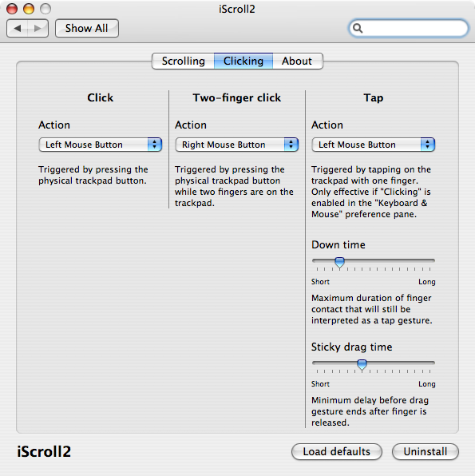Image resolution: width=475 pixels, height=476 pixels.
Task: Select the Clicking tab
Action: (x=243, y=61)
